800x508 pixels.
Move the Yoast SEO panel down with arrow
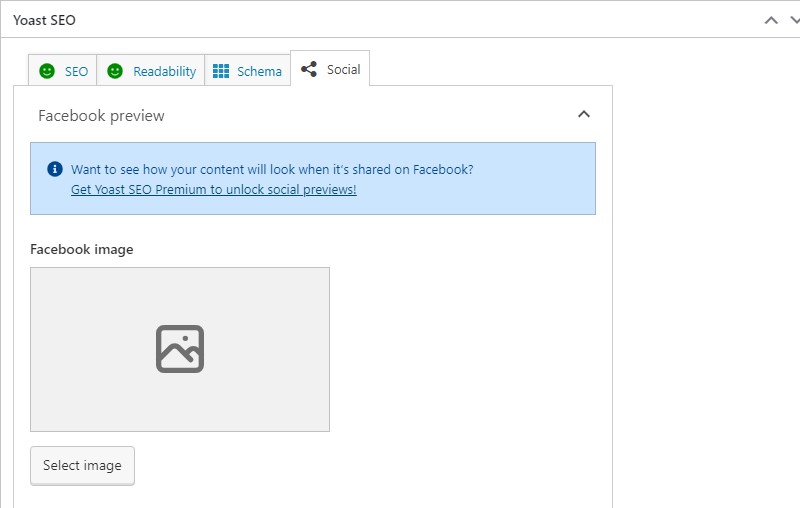795,20
